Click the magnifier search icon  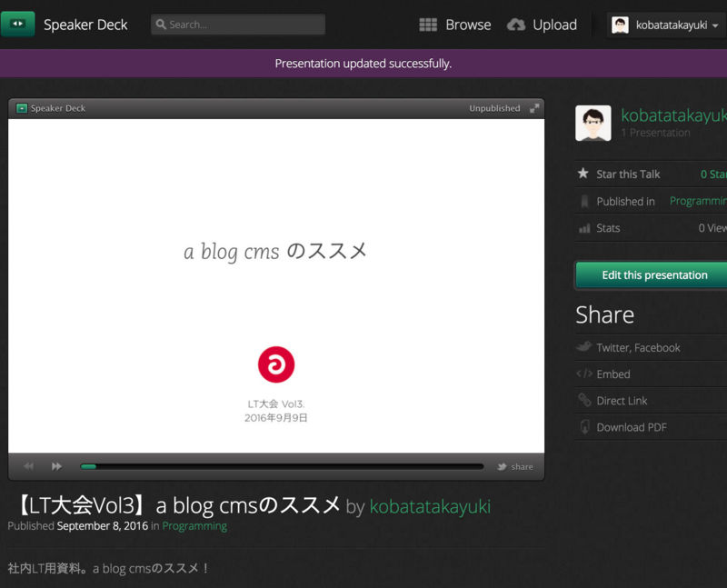click(x=161, y=25)
